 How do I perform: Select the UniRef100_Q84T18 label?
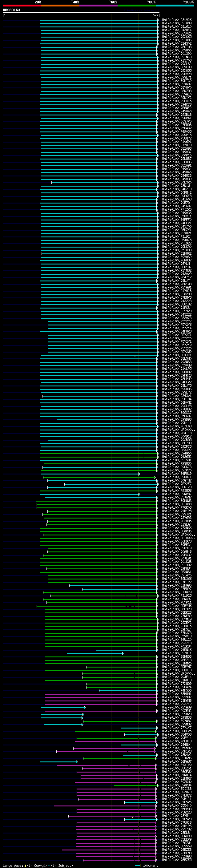point(177,433)
